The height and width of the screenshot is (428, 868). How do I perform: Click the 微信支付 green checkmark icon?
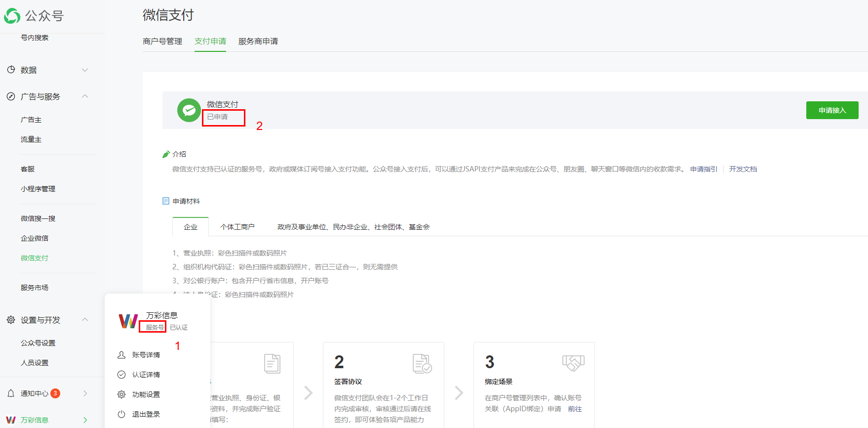pyautogui.click(x=189, y=110)
